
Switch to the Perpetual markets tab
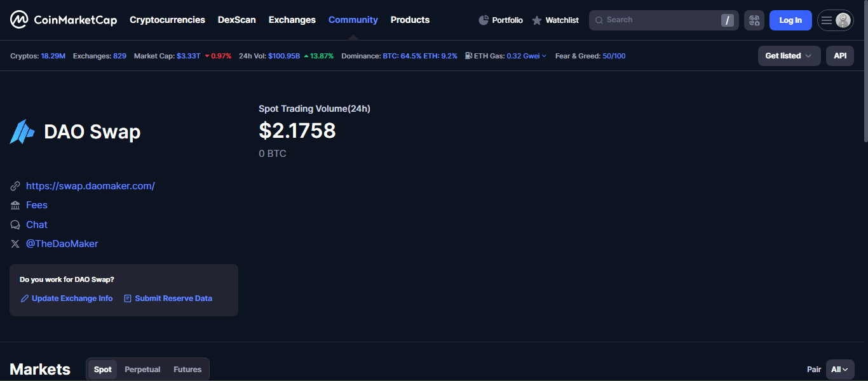[x=142, y=370]
